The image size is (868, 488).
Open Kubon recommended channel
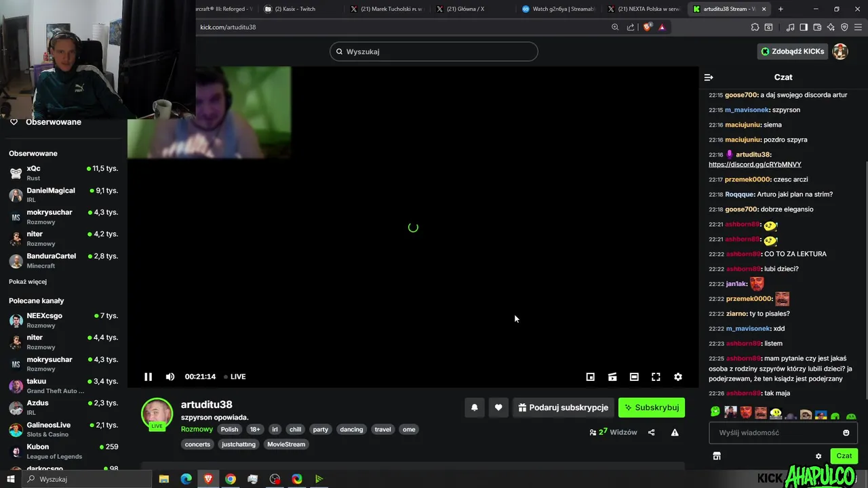click(63, 451)
